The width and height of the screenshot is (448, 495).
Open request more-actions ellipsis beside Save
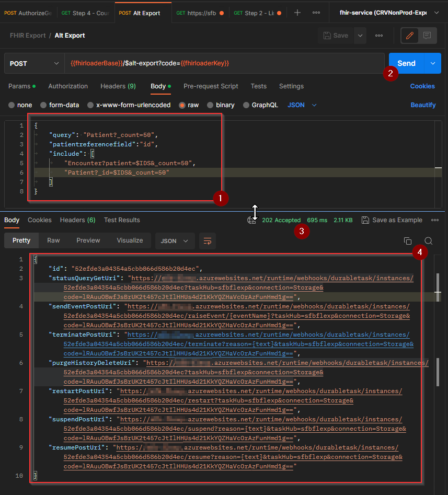pos(379,36)
